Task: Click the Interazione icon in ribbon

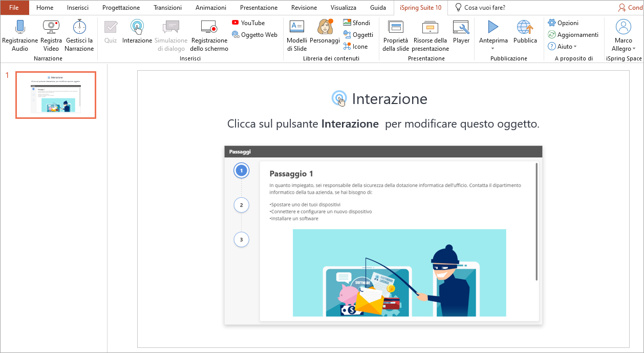Action: (x=137, y=27)
